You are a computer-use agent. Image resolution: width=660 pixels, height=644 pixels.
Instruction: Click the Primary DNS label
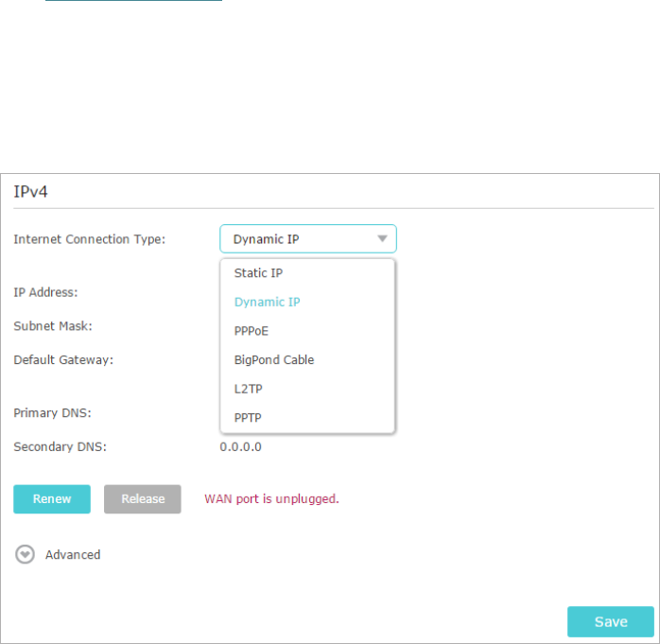(x=53, y=412)
